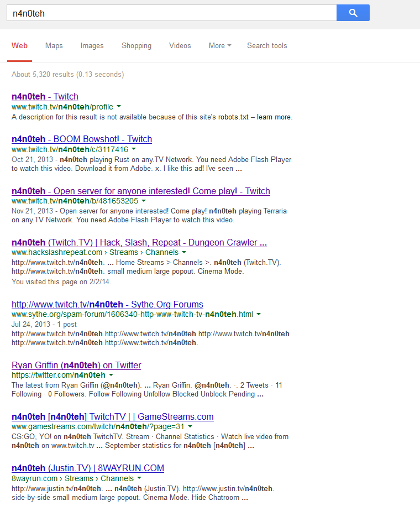Switch to Shopping results tab

136,45
